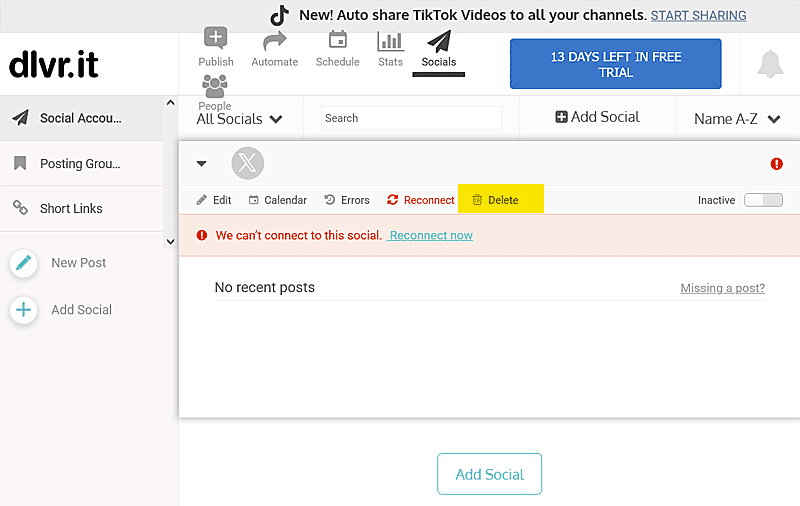Click the 13 Days Left trial button
Viewport: 800px width, 506px height.
tap(615, 64)
